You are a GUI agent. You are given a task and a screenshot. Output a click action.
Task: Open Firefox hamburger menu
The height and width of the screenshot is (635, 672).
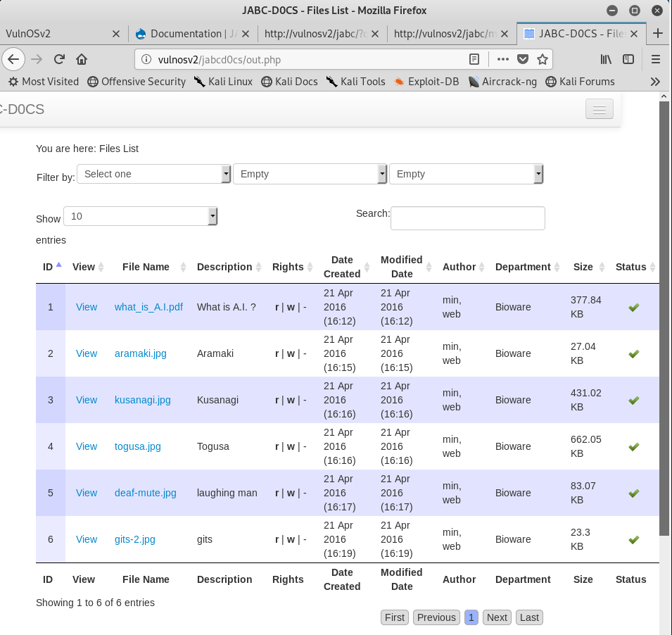655,59
